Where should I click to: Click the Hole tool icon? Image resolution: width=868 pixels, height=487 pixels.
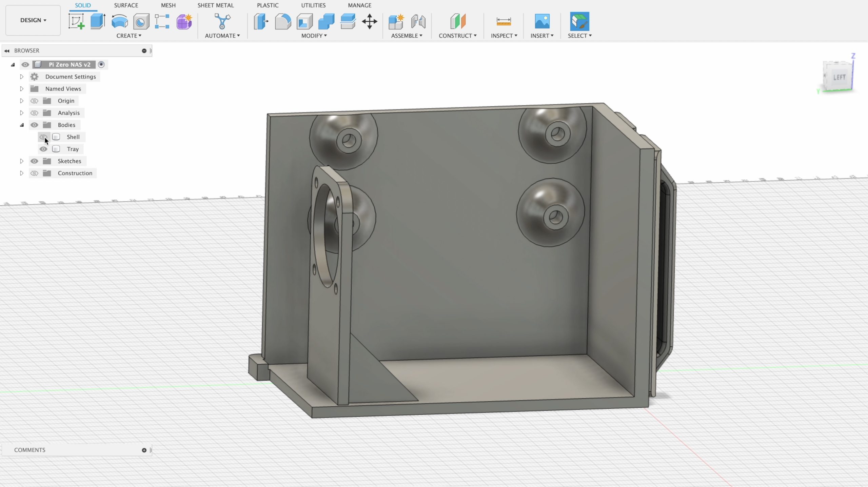(x=141, y=22)
